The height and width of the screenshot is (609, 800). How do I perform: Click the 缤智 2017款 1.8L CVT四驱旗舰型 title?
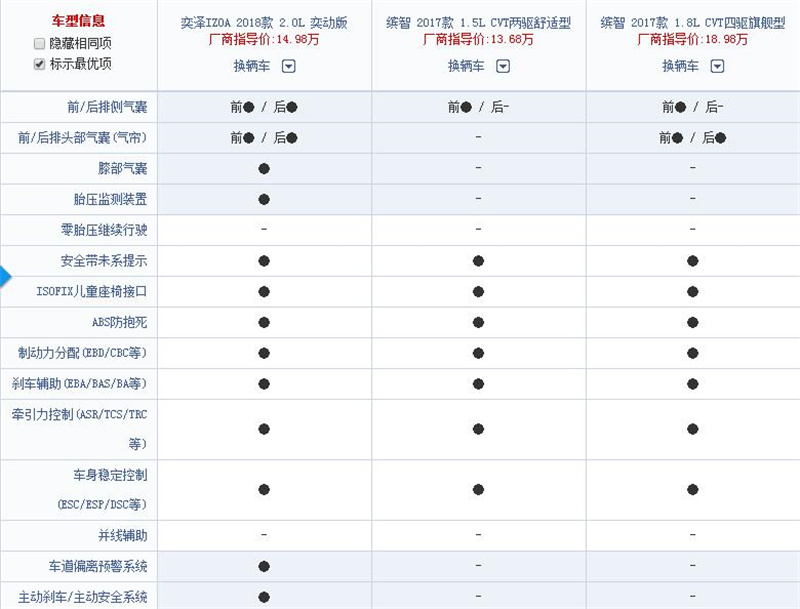(693, 23)
